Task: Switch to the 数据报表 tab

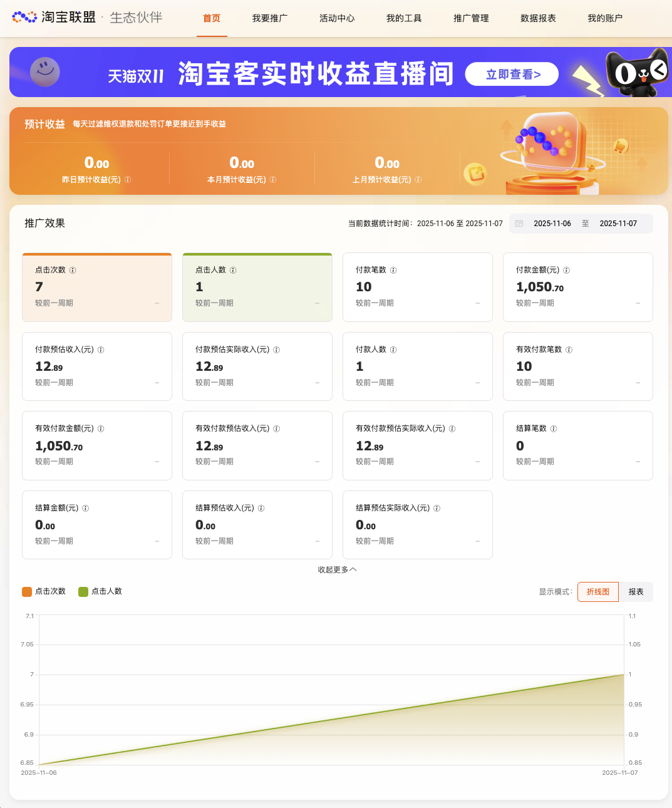Action: tap(538, 19)
